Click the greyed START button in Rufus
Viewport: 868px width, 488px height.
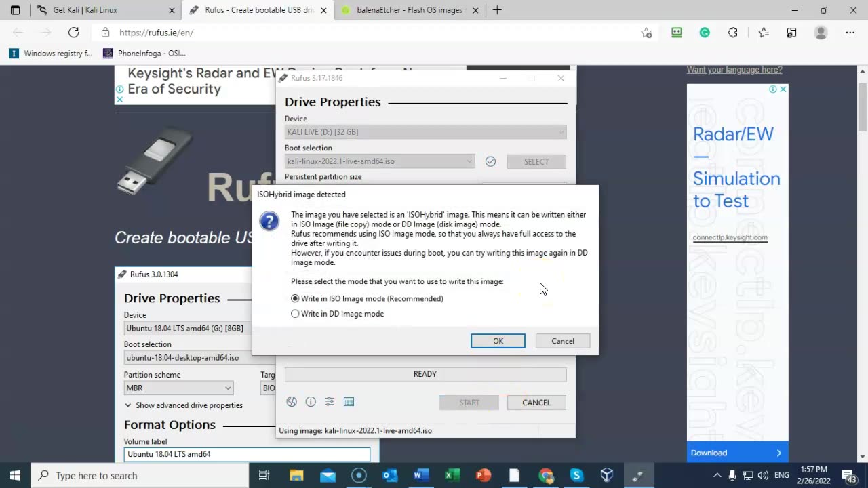tap(469, 403)
